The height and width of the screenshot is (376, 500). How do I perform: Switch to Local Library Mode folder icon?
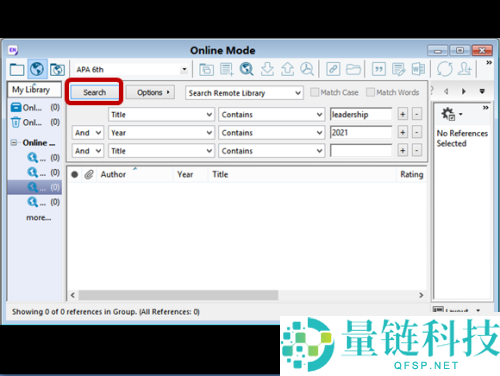tap(17, 69)
